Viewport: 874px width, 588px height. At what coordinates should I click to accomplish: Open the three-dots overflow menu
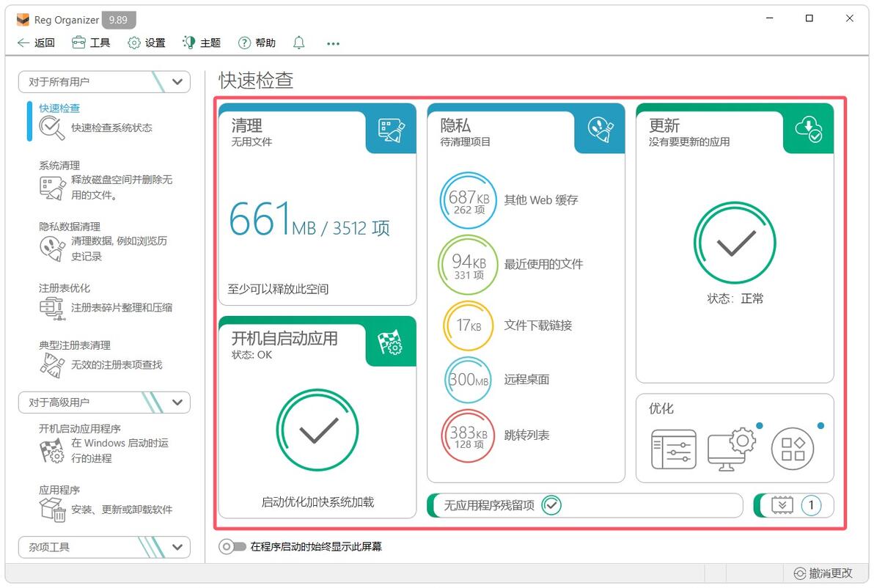(334, 43)
